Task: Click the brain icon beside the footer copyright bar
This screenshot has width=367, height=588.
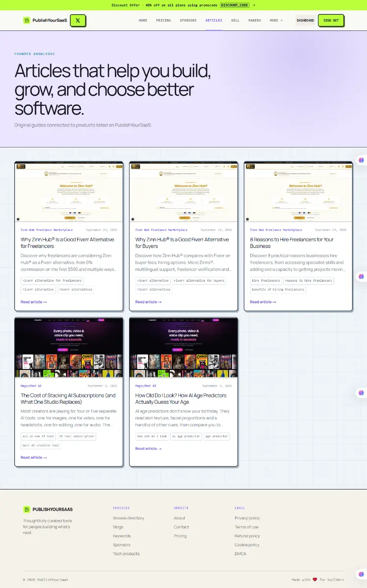Action: pos(361,574)
